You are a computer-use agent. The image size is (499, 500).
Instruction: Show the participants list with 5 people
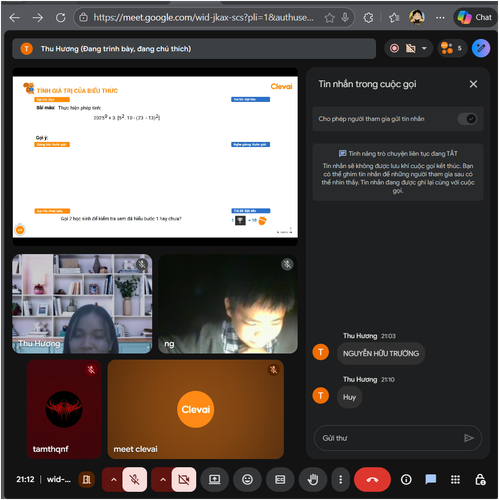coord(452,48)
